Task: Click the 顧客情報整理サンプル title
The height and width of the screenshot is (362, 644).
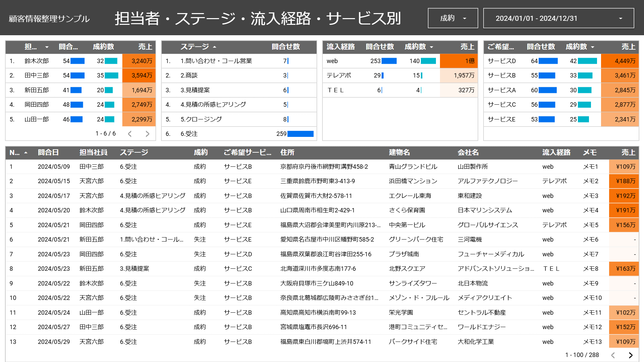Action: click(49, 18)
